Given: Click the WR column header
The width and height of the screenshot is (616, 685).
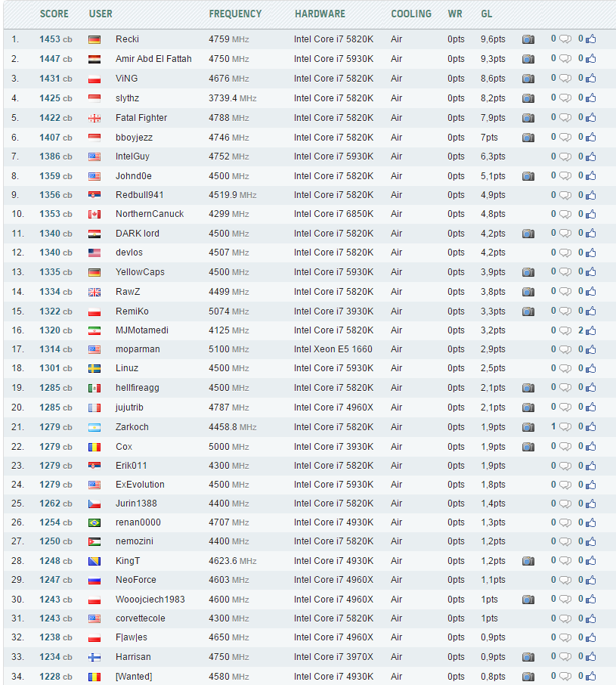Looking at the screenshot, I should pos(455,14).
